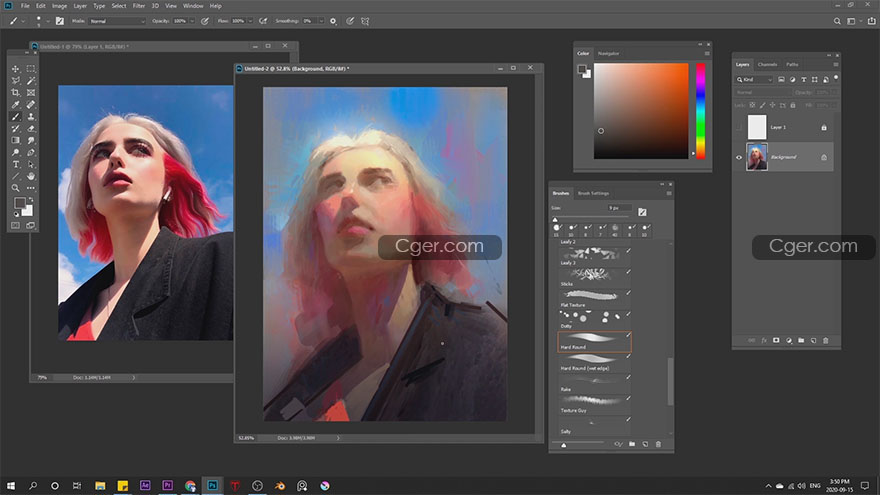Screen dimensions: 880x495
Task: Open the Kind filter dropdown in Layers
Action: click(x=755, y=80)
